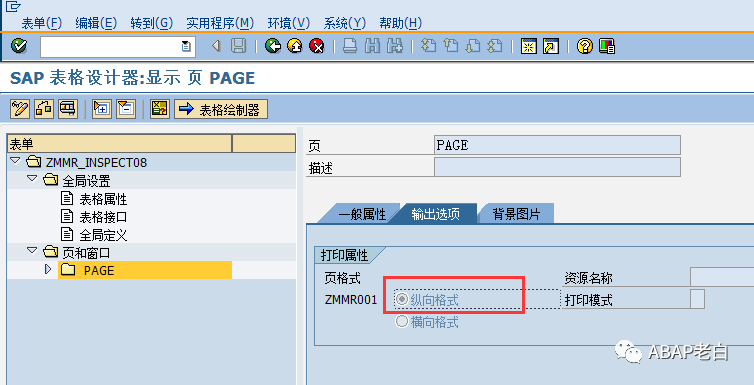
Task: Open the 实用程序(M) menu
Action: [x=220, y=23]
